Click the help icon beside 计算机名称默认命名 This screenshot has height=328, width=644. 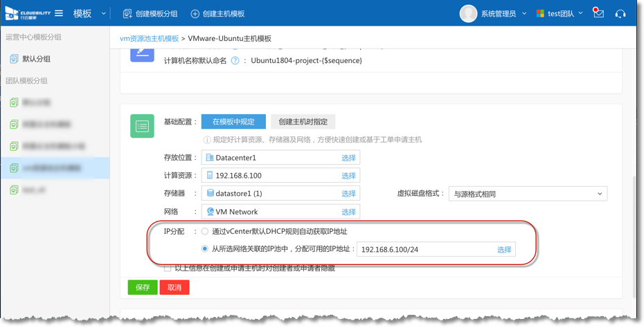[235, 61]
